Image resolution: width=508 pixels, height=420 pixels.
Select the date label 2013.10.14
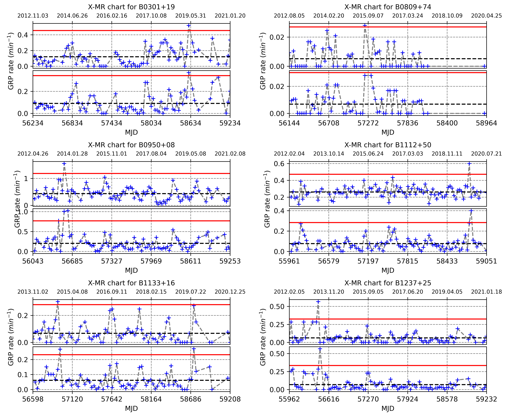point(329,154)
